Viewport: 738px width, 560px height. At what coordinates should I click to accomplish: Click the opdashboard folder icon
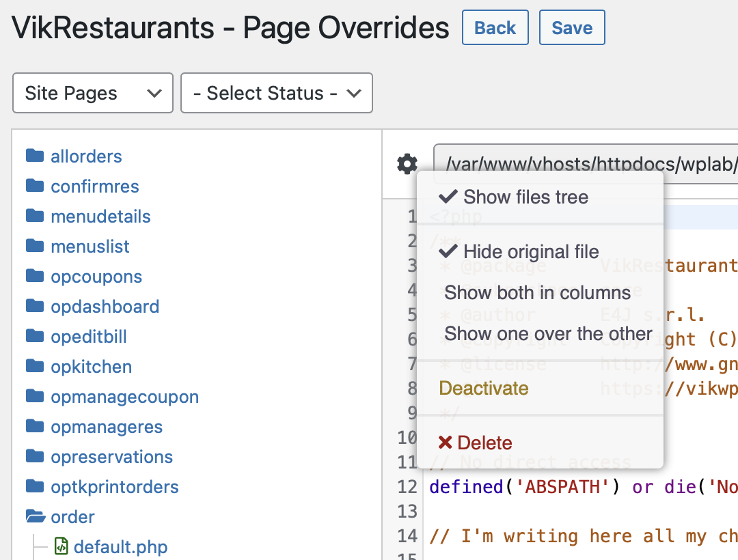tap(35, 306)
